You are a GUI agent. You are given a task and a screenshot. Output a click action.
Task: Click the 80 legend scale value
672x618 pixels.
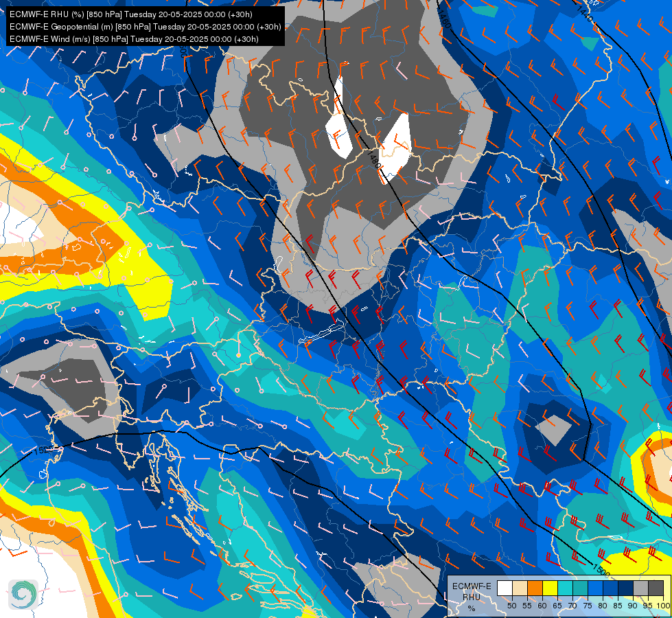pos(603,606)
